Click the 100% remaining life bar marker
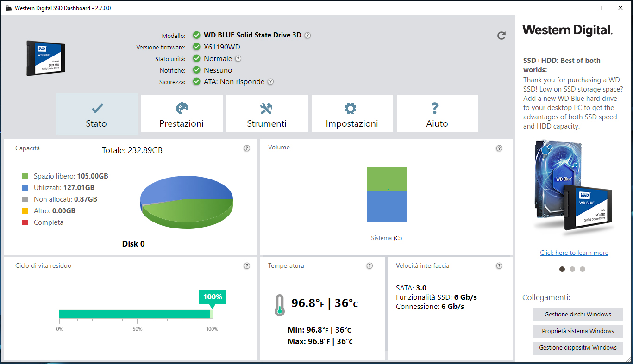This screenshot has width=633, height=364. (213, 297)
